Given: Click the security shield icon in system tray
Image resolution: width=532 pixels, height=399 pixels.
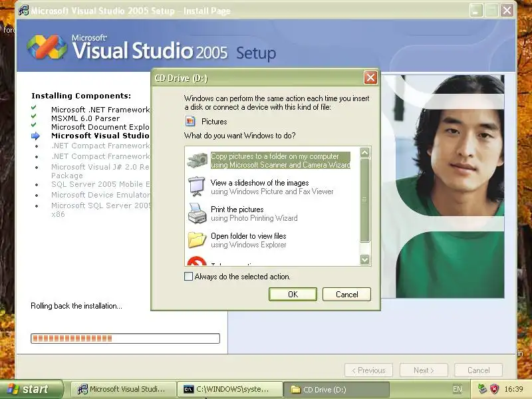Looking at the screenshot, I should pyautogui.click(x=495, y=389).
